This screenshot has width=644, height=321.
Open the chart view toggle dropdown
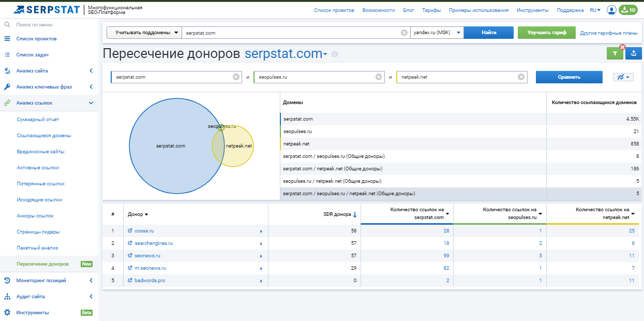[x=623, y=77]
